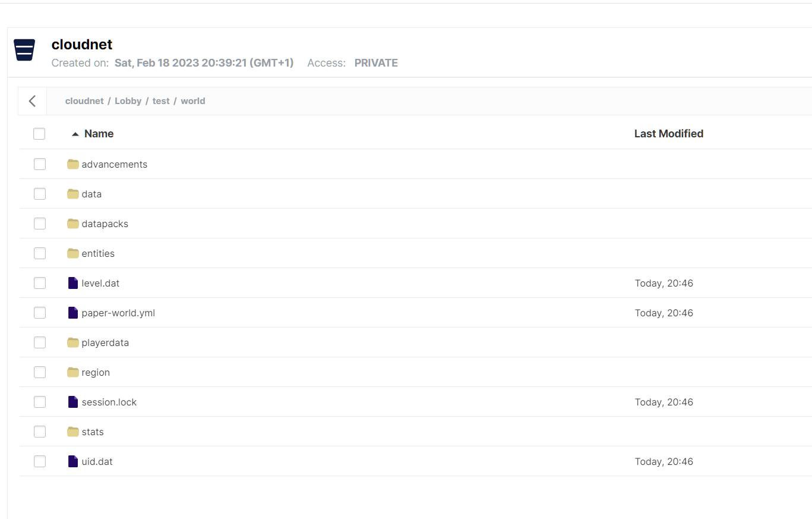Select the uid.dat file name
Image resolution: width=812 pixels, height=519 pixels.
(x=97, y=461)
